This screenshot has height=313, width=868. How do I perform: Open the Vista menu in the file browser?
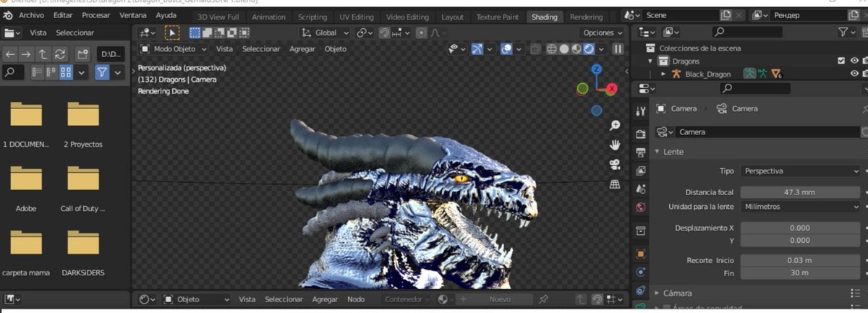(38, 33)
